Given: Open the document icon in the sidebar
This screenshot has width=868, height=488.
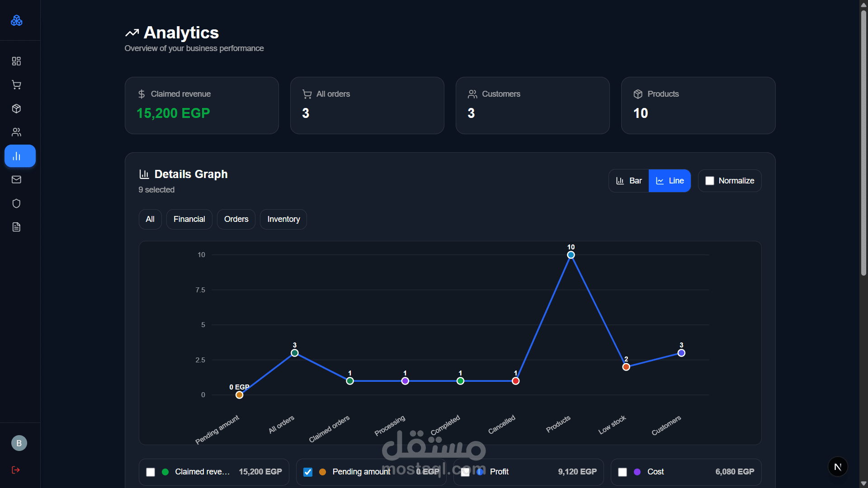Looking at the screenshot, I should tap(16, 227).
